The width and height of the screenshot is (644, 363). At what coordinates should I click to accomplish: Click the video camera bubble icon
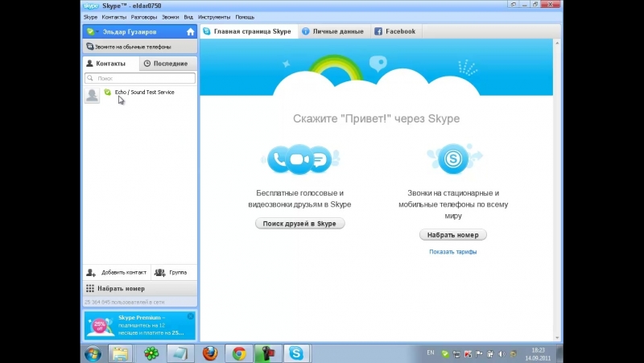click(x=299, y=159)
